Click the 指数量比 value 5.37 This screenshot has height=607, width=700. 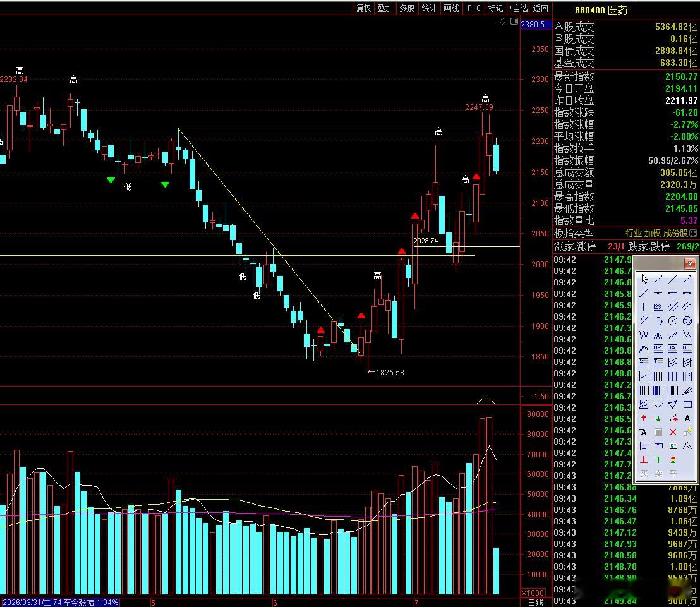pyautogui.click(x=689, y=220)
